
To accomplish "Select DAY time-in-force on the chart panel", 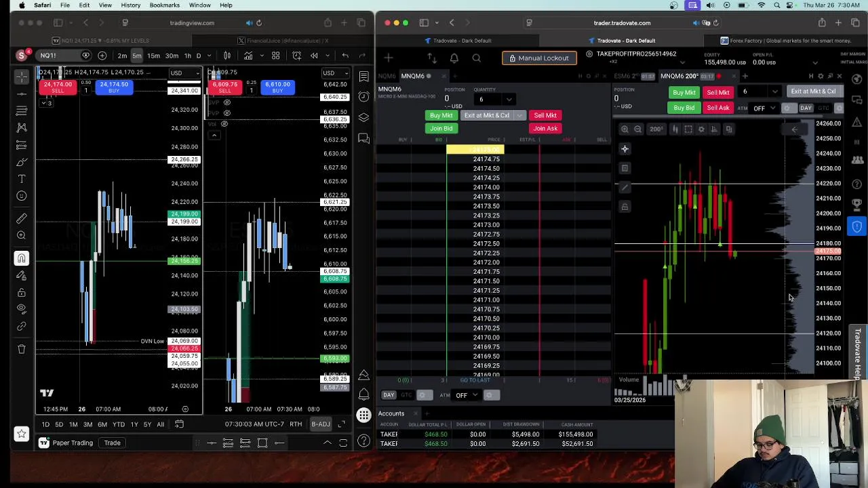I will [x=806, y=108].
